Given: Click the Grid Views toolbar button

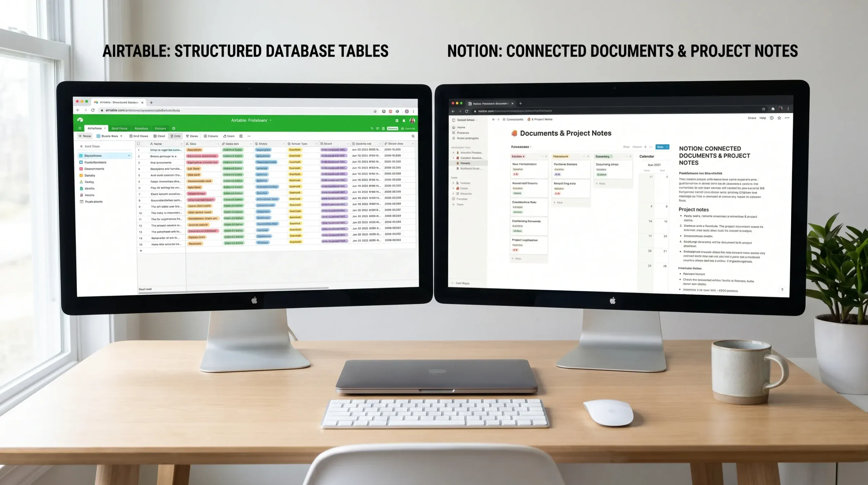Looking at the screenshot, I should coord(139,136).
